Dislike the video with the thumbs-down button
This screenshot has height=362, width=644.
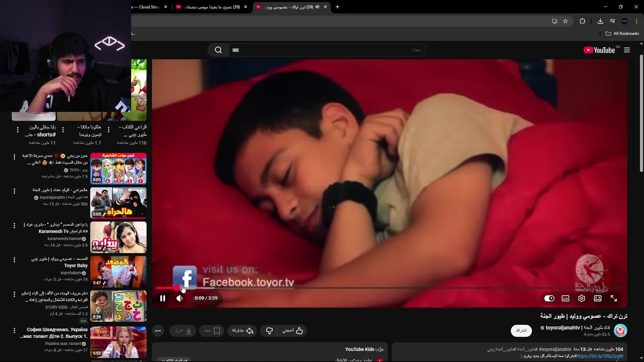point(269,330)
